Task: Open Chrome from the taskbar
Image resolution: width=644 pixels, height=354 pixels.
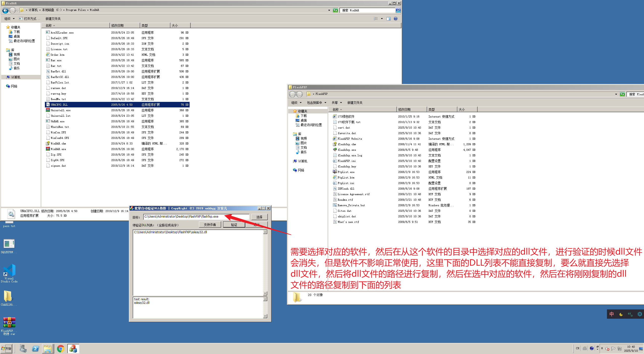Action: [x=61, y=349]
